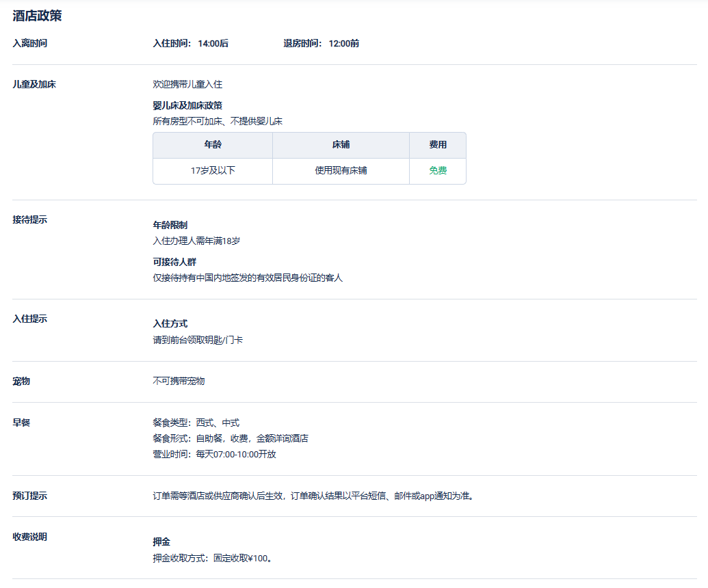Screen dimensions: 708x588
Task: Click the 入住方式 subheading
Action: pos(170,323)
